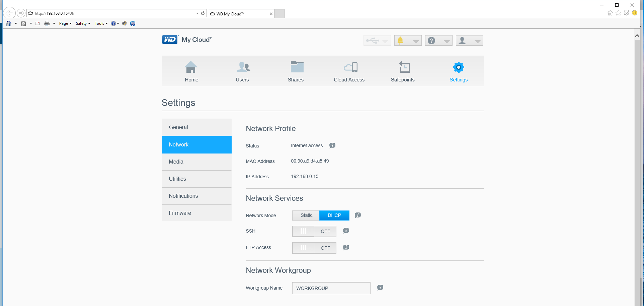Show info icon for Network Mode
The height and width of the screenshot is (306, 644).
coord(358,215)
